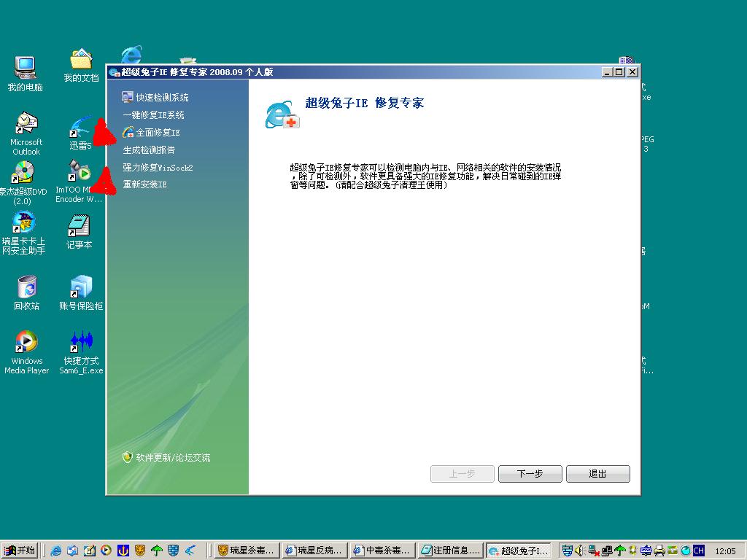The width and height of the screenshot is (747, 560).
Task: Launch Thunderbird-like blue bird quick launch icon
Action: [x=190, y=551]
